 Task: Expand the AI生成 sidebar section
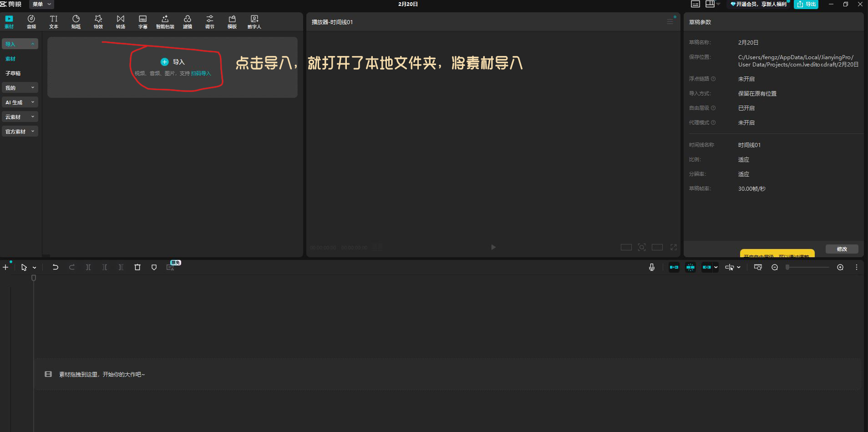[20, 102]
